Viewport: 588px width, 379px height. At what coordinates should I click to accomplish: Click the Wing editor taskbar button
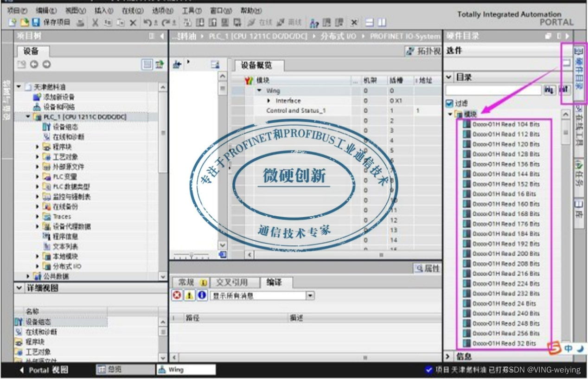pos(185,370)
